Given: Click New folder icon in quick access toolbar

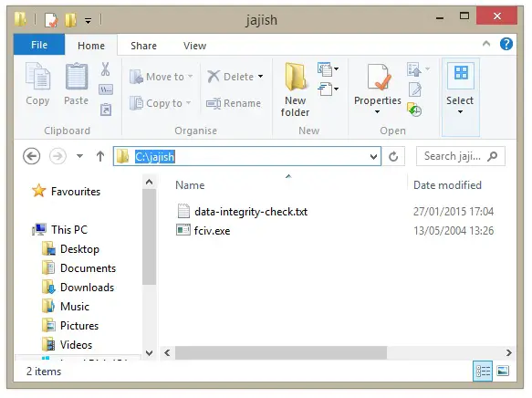Looking at the screenshot, I should point(70,20).
